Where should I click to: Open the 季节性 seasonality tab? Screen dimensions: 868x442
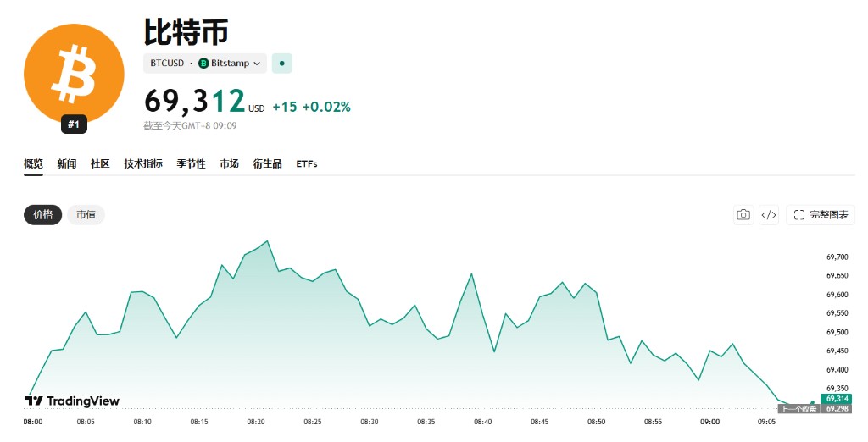(x=191, y=163)
